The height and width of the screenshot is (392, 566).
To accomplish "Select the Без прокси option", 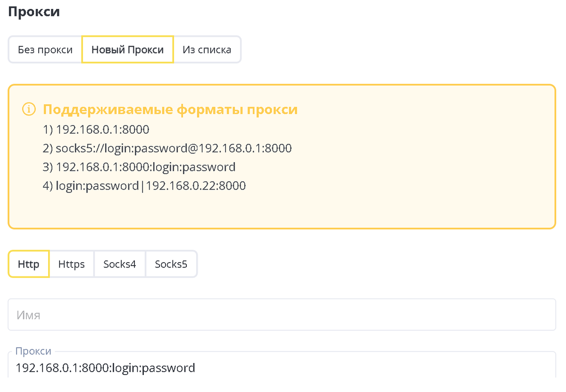I will tap(45, 50).
